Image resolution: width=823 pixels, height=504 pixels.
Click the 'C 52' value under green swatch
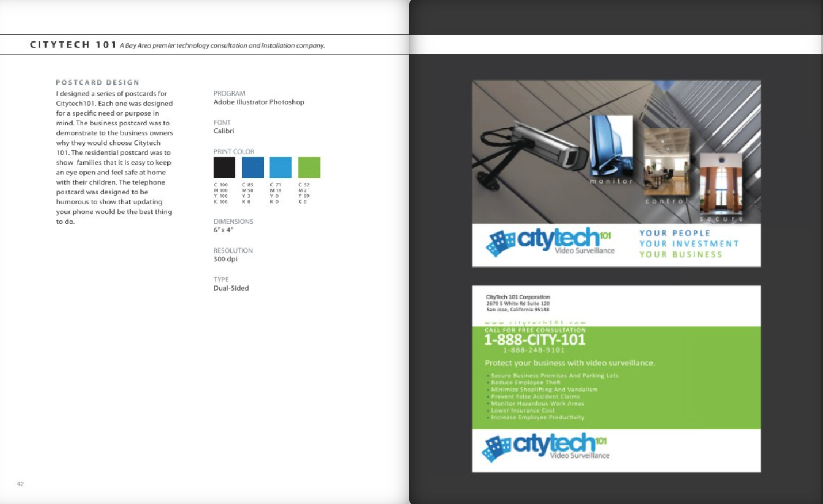304,185
